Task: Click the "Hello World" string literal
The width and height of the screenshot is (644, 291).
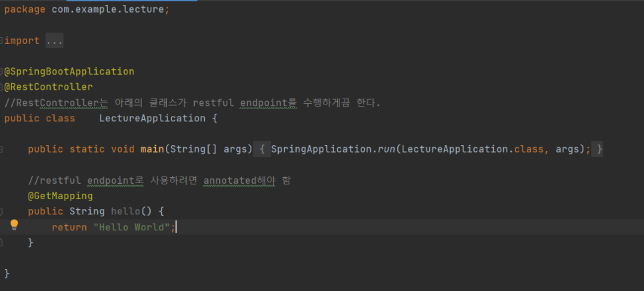Action: [x=131, y=227]
